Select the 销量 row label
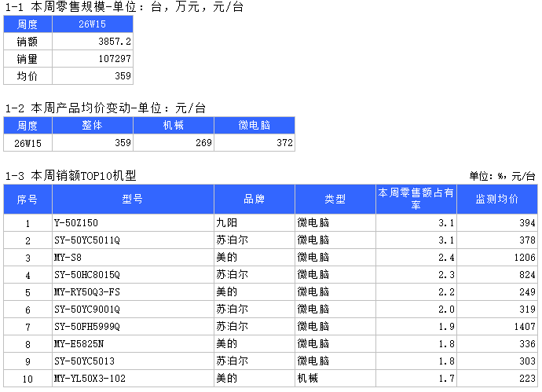542x392 pixels. click(27, 59)
